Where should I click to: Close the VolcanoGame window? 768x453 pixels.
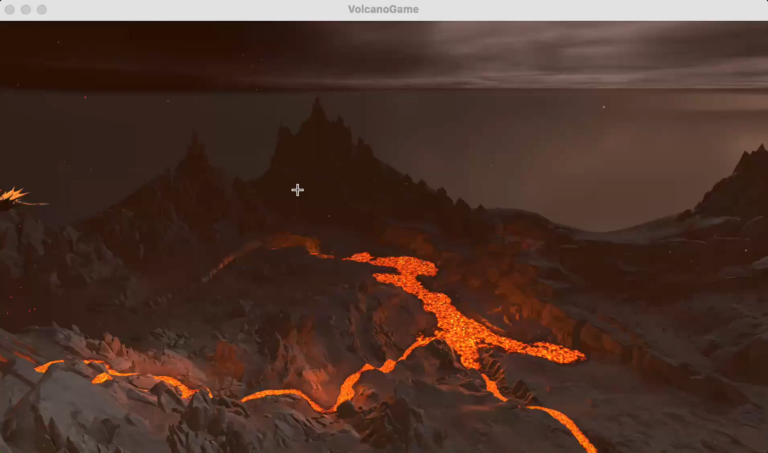(10, 9)
